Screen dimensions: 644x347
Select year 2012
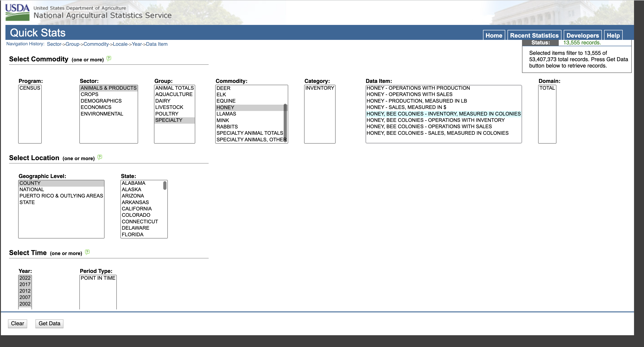(x=25, y=291)
